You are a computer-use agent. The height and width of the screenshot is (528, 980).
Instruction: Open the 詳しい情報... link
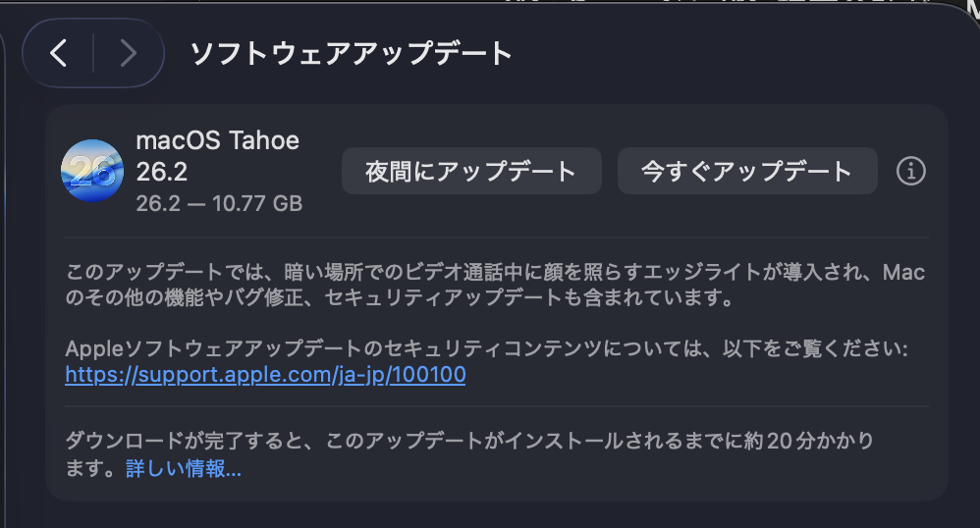[x=184, y=469]
